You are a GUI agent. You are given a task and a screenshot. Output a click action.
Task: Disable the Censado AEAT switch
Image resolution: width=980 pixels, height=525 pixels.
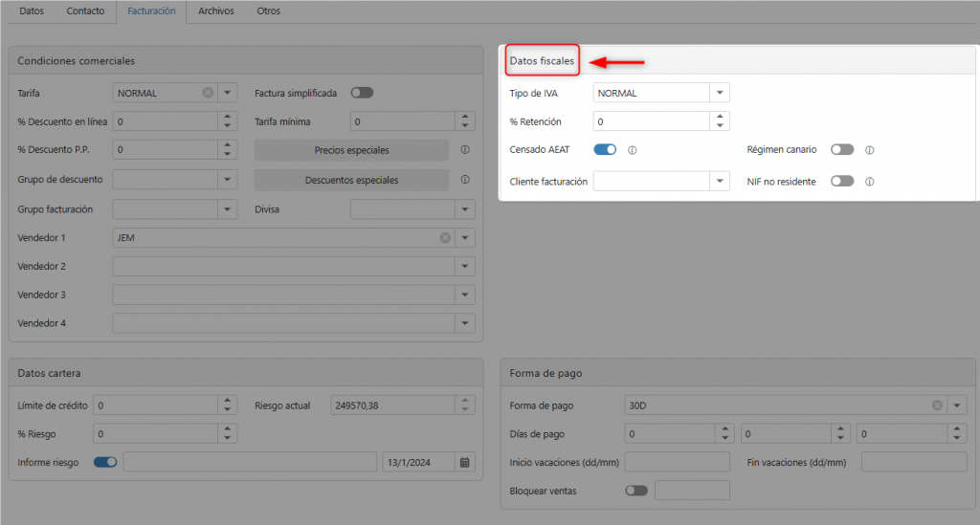605,150
